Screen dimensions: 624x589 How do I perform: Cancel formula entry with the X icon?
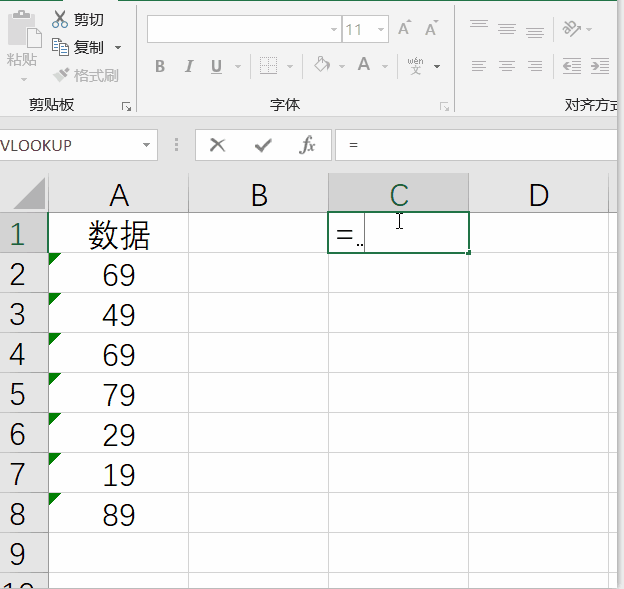pyautogui.click(x=217, y=145)
